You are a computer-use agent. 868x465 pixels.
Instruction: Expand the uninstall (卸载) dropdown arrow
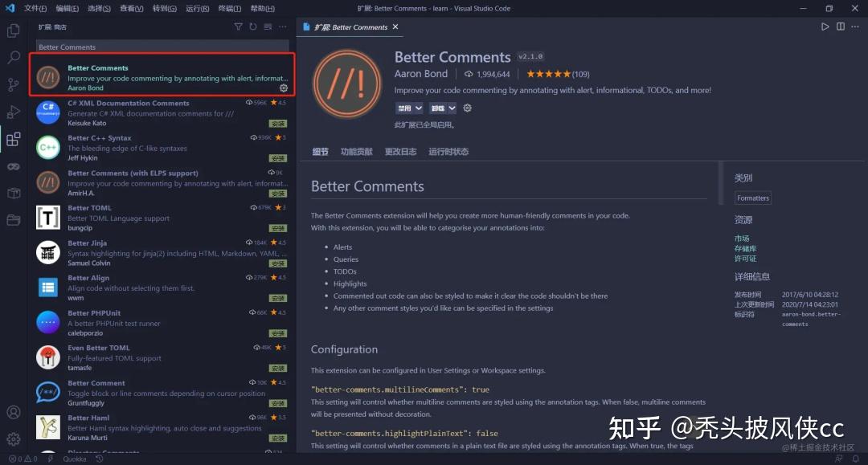click(452, 108)
